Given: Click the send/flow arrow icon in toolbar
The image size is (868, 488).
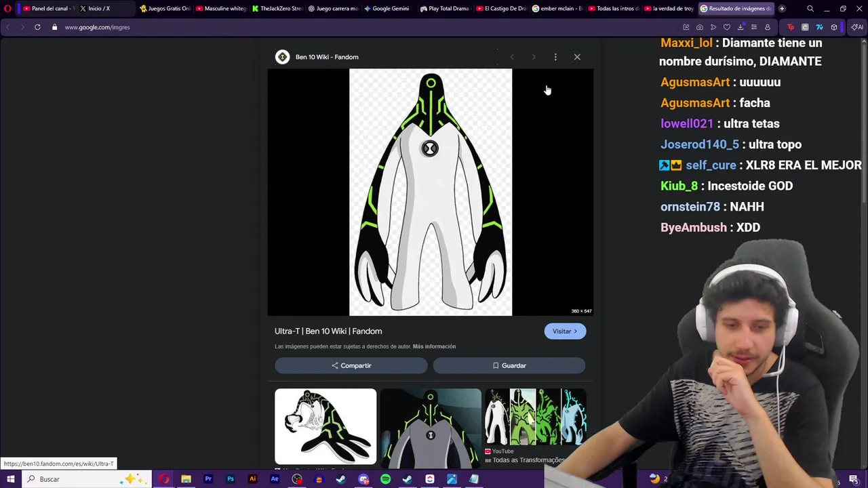Looking at the screenshot, I should 713,27.
